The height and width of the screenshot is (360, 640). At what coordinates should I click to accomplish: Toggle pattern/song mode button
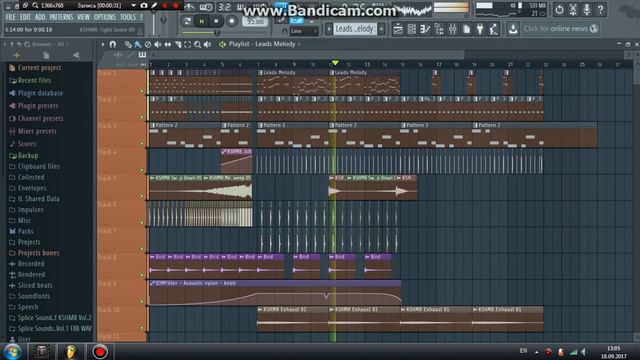pyautogui.click(x=187, y=21)
